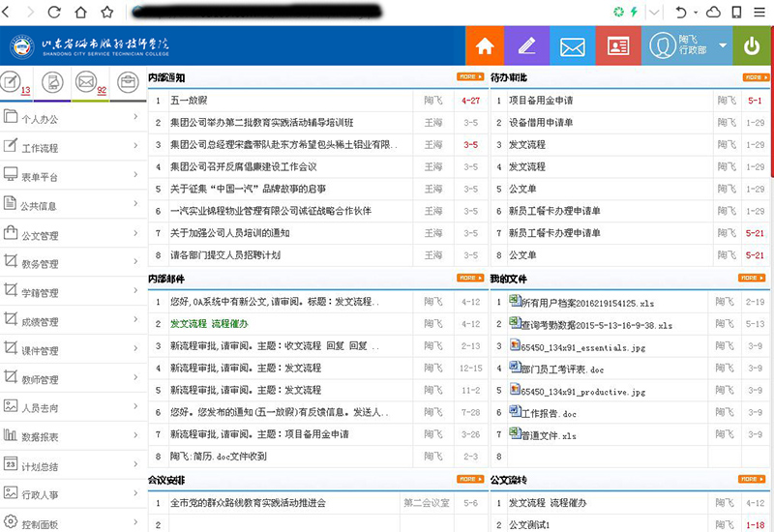Click browser undo arrow icon
The image size is (774, 532).
[x=681, y=12]
